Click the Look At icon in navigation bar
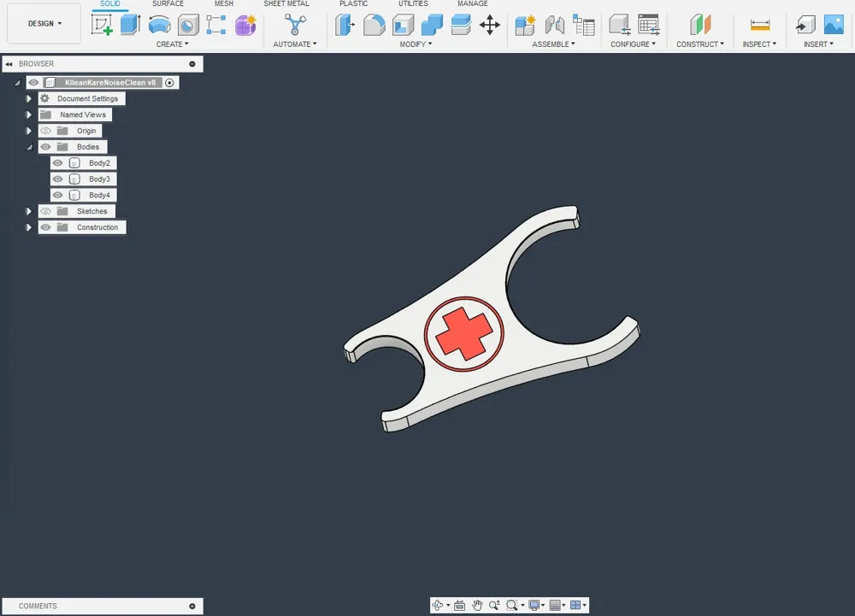 tap(460, 605)
